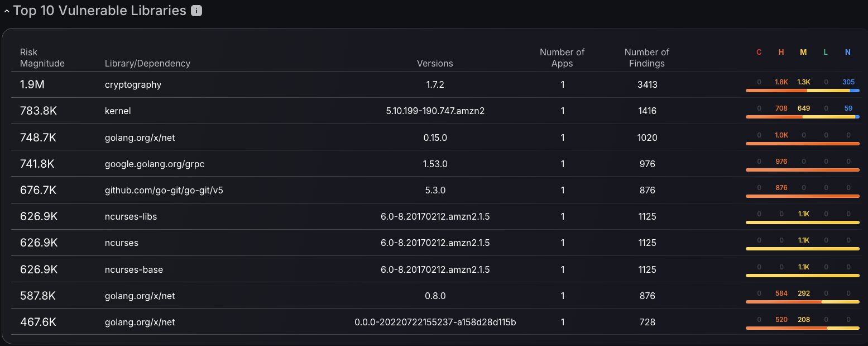This screenshot has height=346, width=868.
Task: Select the orange H high severity label
Action: click(x=781, y=52)
